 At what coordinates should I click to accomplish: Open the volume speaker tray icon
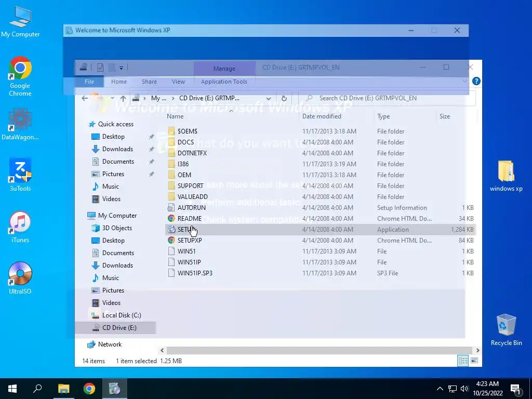(x=464, y=389)
